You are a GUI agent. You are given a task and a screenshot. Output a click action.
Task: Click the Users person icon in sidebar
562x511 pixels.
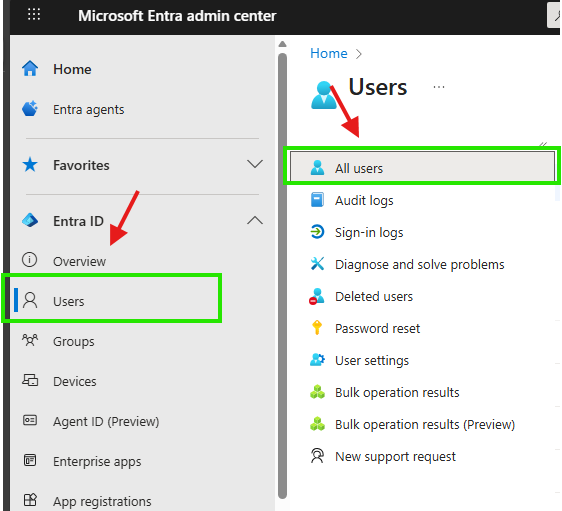(30, 300)
